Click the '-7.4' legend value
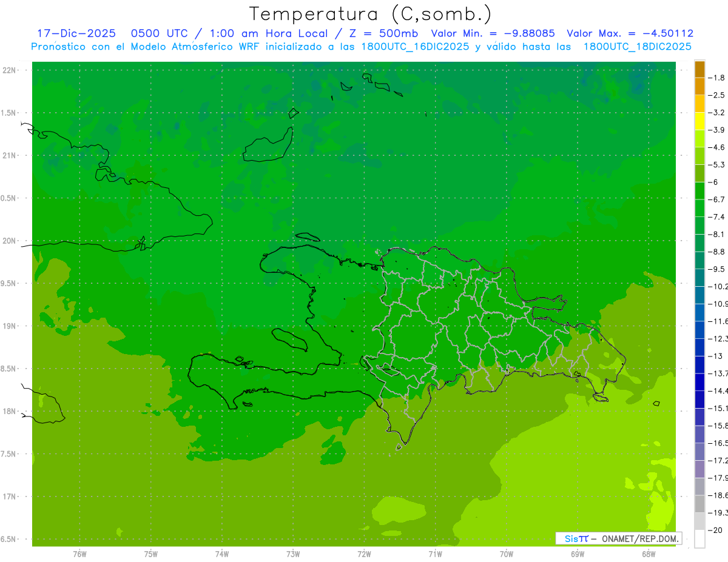 [x=716, y=217]
